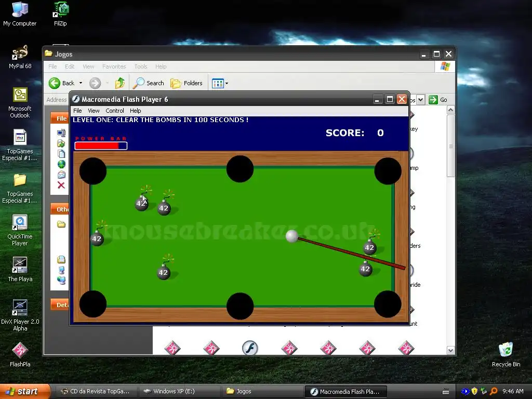
Task: Open the Tools menu in Jogos window
Action: pos(140,66)
